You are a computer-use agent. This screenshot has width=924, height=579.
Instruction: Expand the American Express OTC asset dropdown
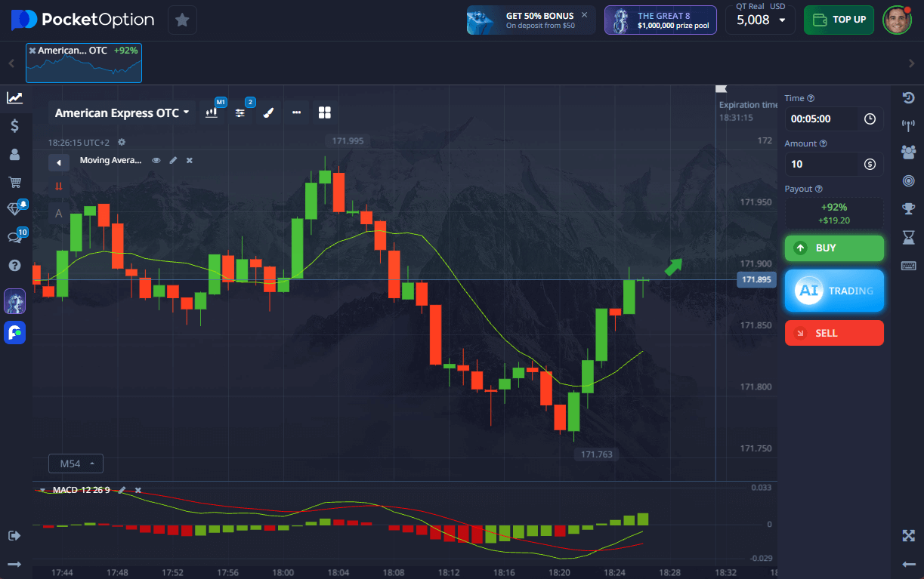click(x=122, y=112)
